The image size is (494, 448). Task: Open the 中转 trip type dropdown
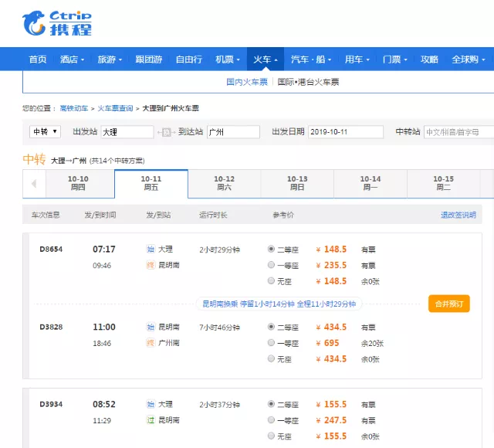[45, 132]
